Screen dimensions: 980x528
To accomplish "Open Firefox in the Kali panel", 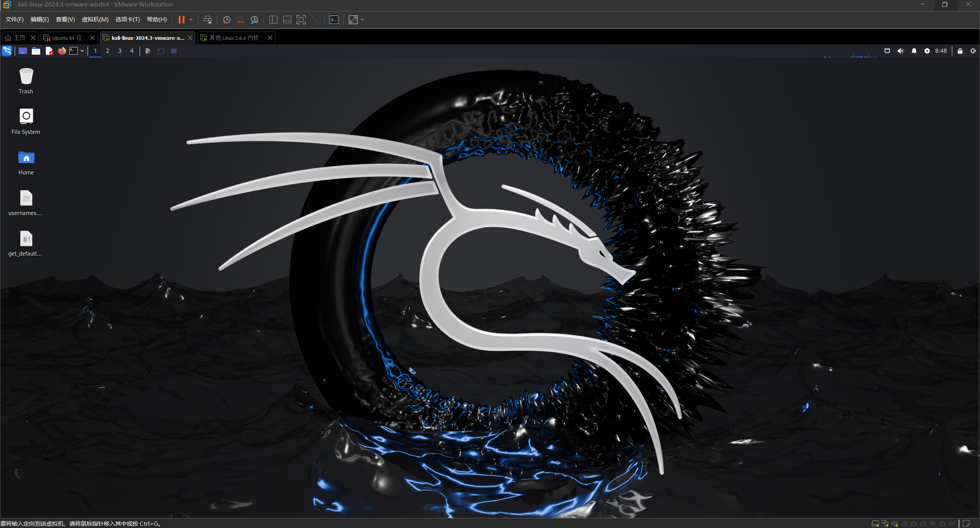I will point(62,51).
